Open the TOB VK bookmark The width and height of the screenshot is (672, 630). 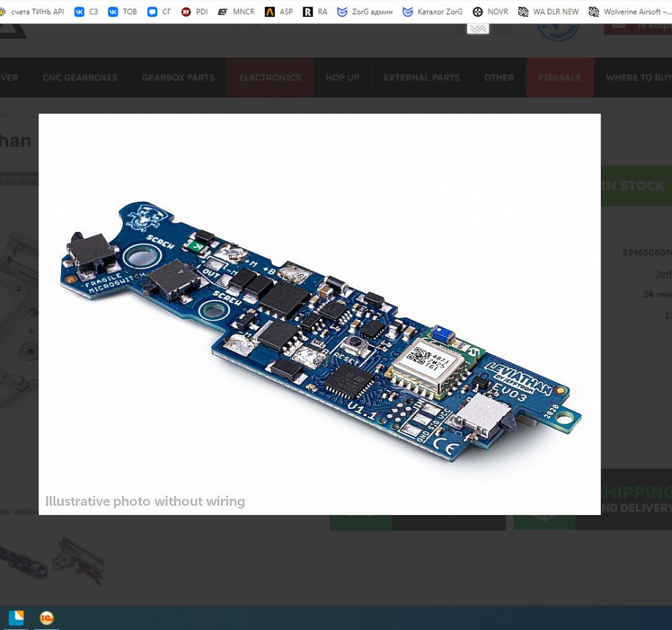(122, 11)
